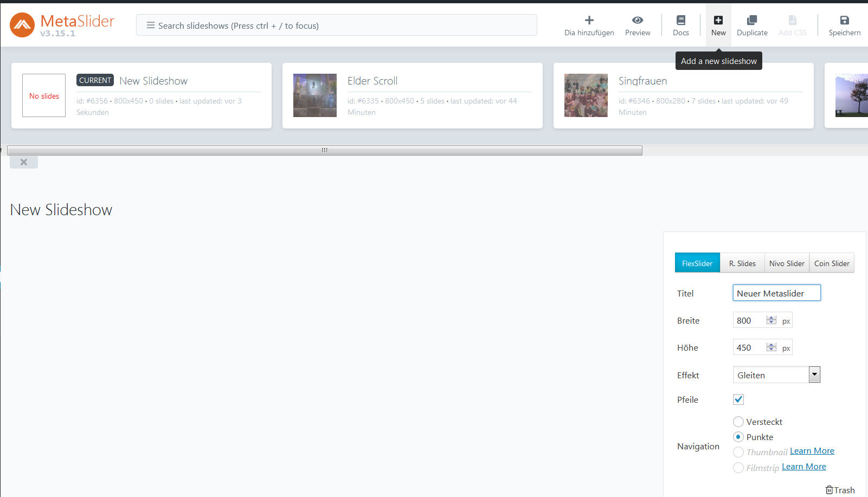Duplicate the current slideshow
The height and width of the screenshot is (497, 868).
pyautogui.click(x=751, y=21)
